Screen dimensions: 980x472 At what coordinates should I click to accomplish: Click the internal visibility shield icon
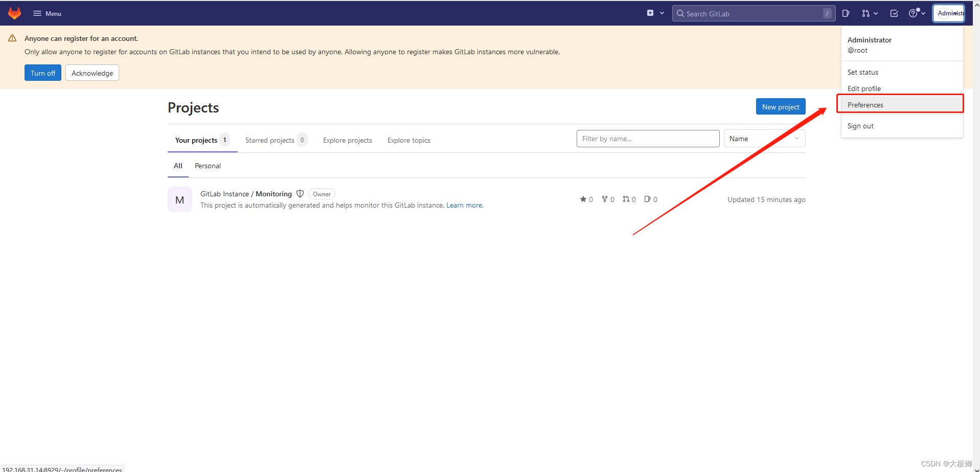(x=300, y=194)
